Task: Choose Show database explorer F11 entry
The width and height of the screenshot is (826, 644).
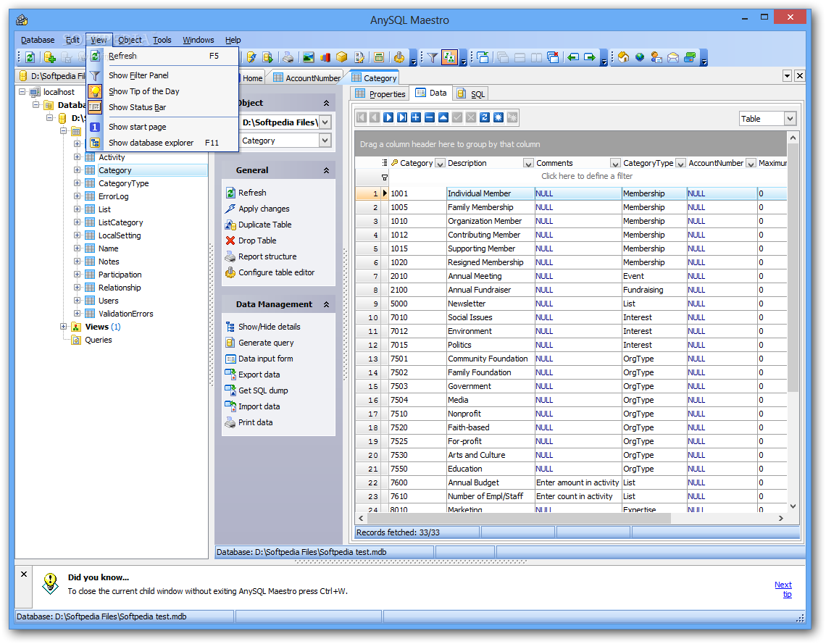Action: coord(163,143)
